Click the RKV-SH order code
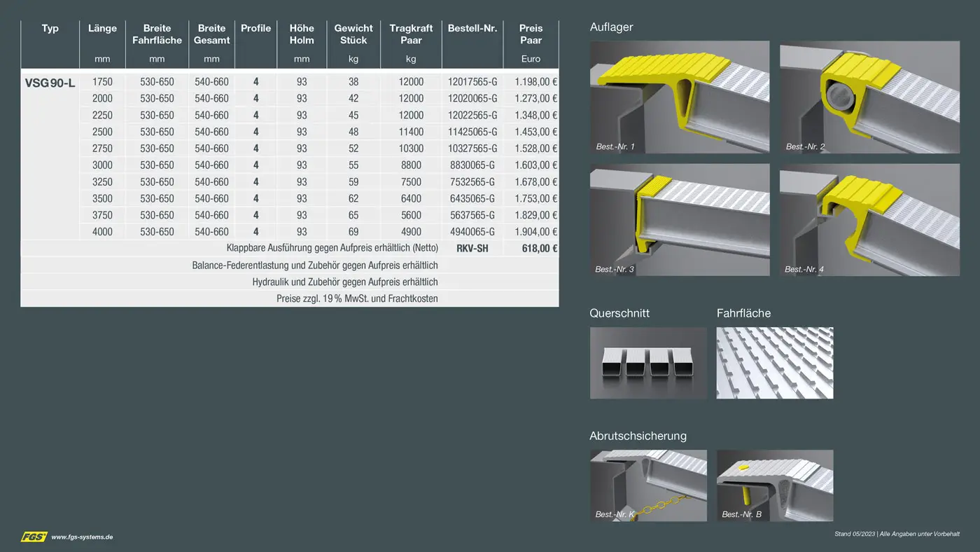980x552 pixels. (472, 248)
